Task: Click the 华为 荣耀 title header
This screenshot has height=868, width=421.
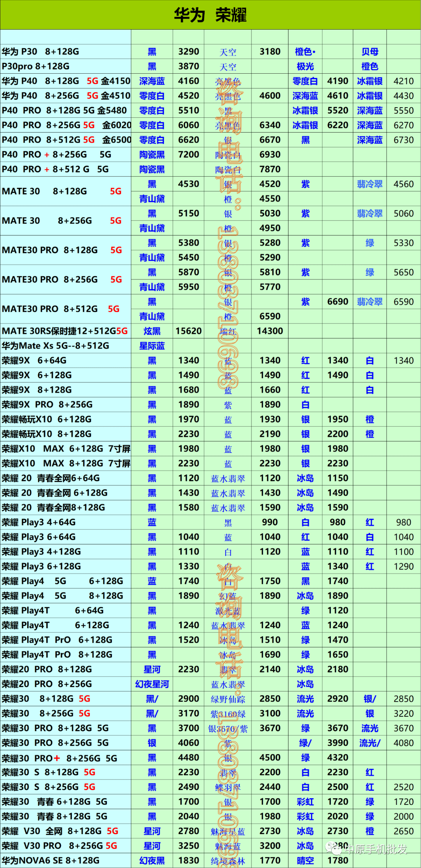Action: 210,15
